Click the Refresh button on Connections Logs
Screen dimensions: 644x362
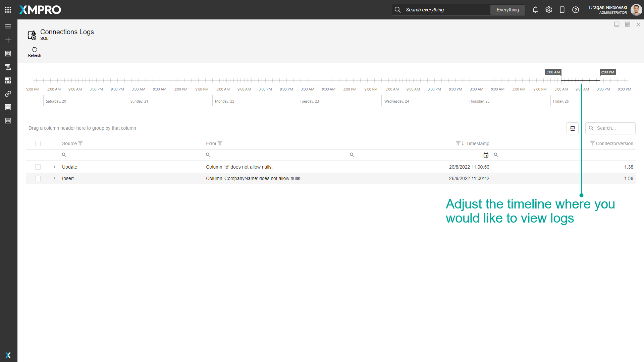[35, 52]
